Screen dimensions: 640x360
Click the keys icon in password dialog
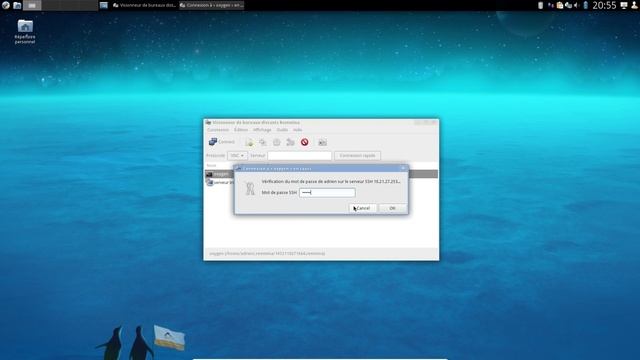(250, 188)
